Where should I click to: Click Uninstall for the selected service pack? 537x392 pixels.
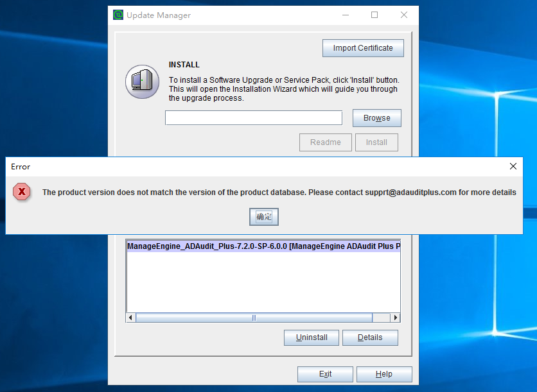[312, 337]
